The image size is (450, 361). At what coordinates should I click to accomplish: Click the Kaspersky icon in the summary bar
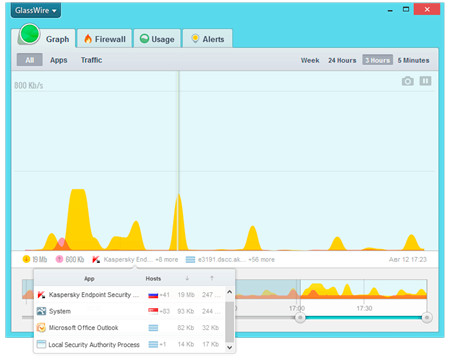click(x=96, y=259)
